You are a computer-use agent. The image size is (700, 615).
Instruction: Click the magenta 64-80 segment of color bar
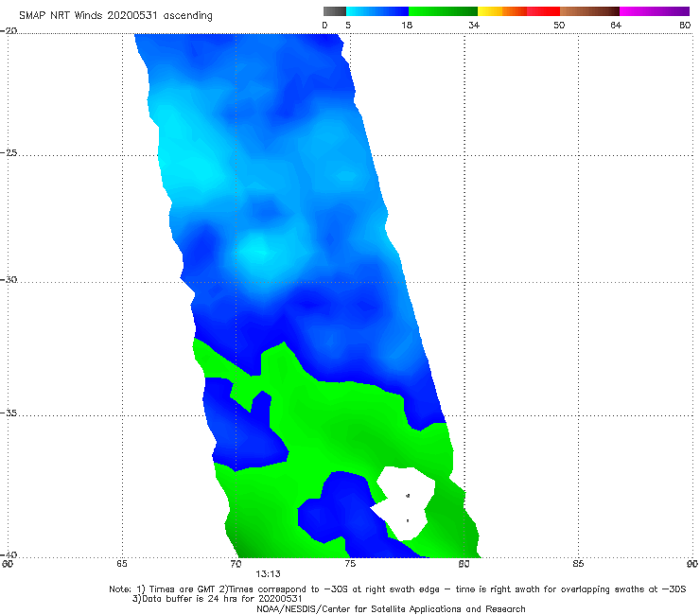click(x=655, y=11)
